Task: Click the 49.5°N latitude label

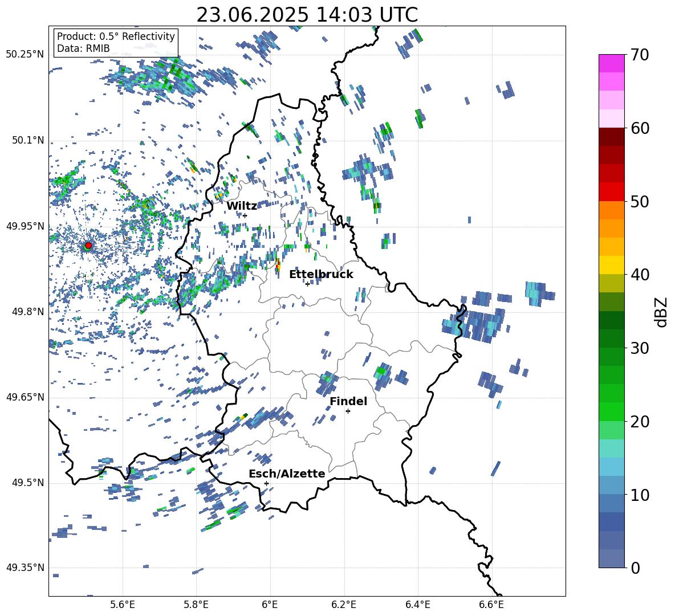Action: [x=28, y=483]
